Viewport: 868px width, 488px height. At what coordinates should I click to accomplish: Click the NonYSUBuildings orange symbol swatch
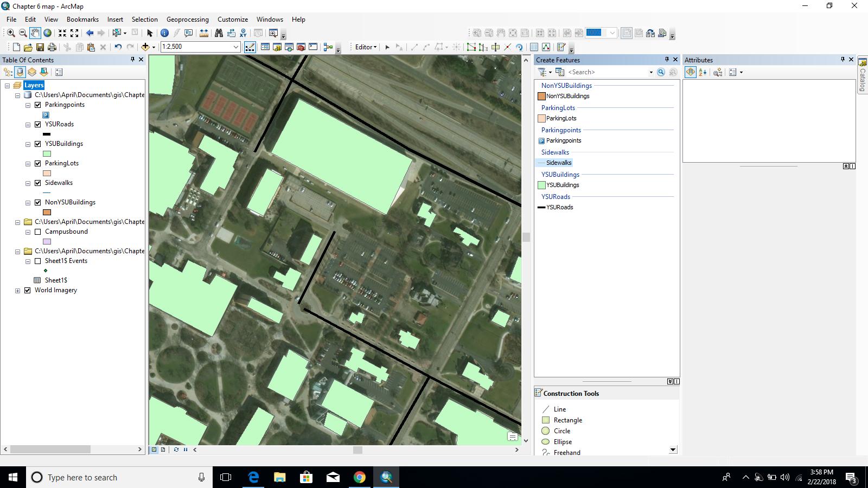pos(47,213)
